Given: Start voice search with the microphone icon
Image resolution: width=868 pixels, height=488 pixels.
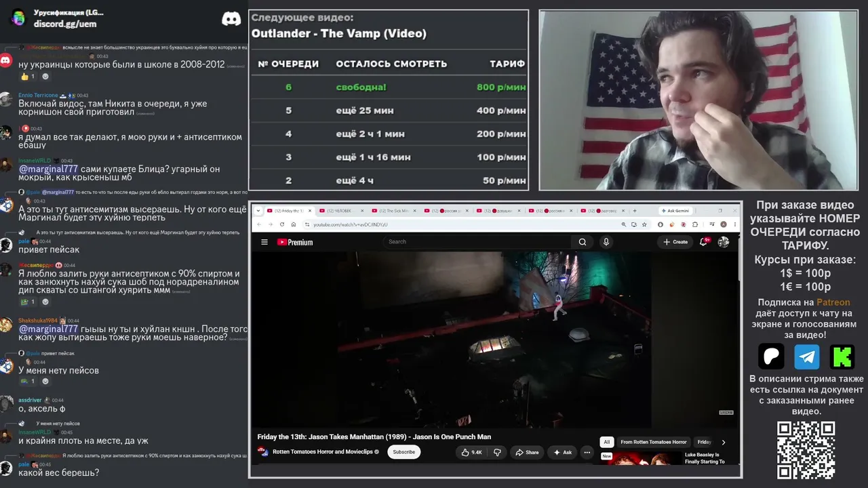Looking at the screenshot, I should 606,242.
